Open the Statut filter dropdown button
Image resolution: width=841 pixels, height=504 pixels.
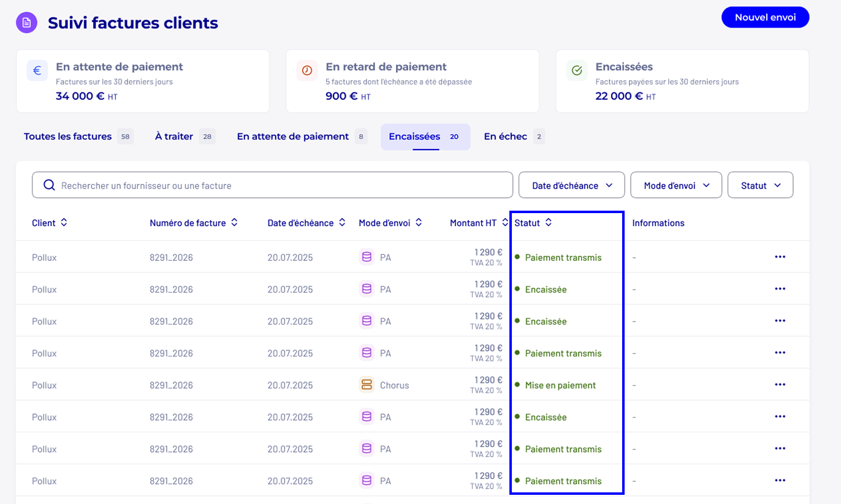pos(761,185)
